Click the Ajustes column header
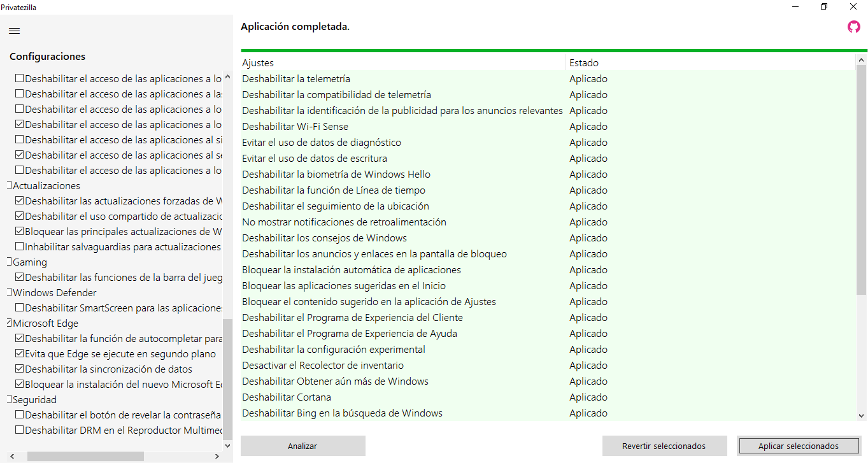The image size is (868, 463). [401, 62]
